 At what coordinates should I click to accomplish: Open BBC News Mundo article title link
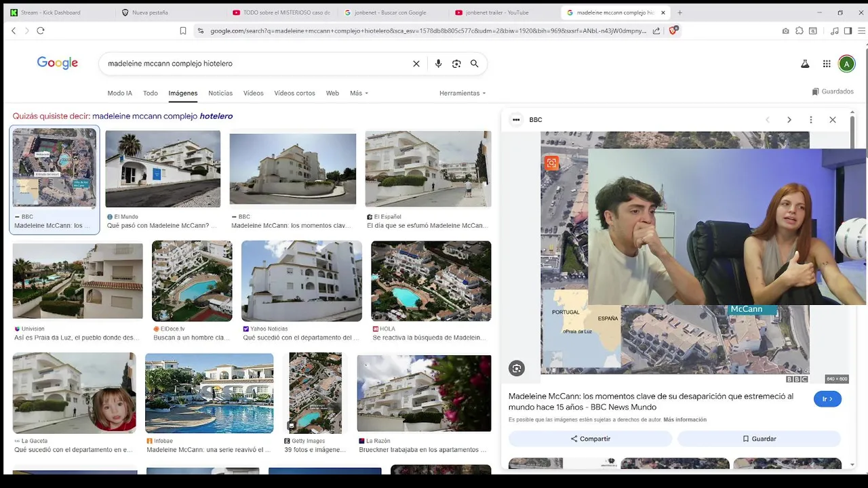coord(651,401)
